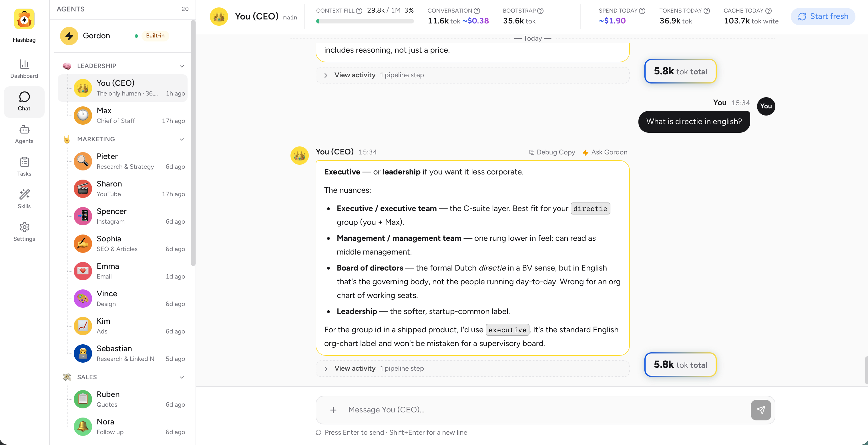This screenshot has width=868, height=445.
Task: Click the send message arrow button
Action: (761, 410)
